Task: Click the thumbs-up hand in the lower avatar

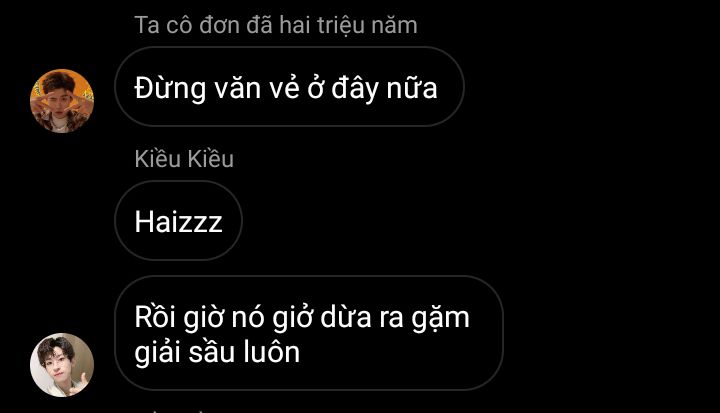Action: [x=83, y=379]
